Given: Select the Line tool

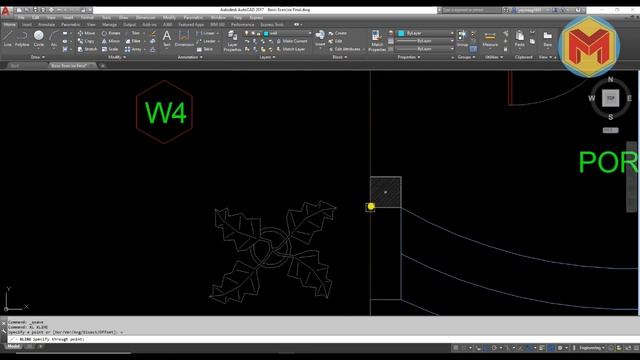Looking at the screenshot, I should click(x=7, y=39).
